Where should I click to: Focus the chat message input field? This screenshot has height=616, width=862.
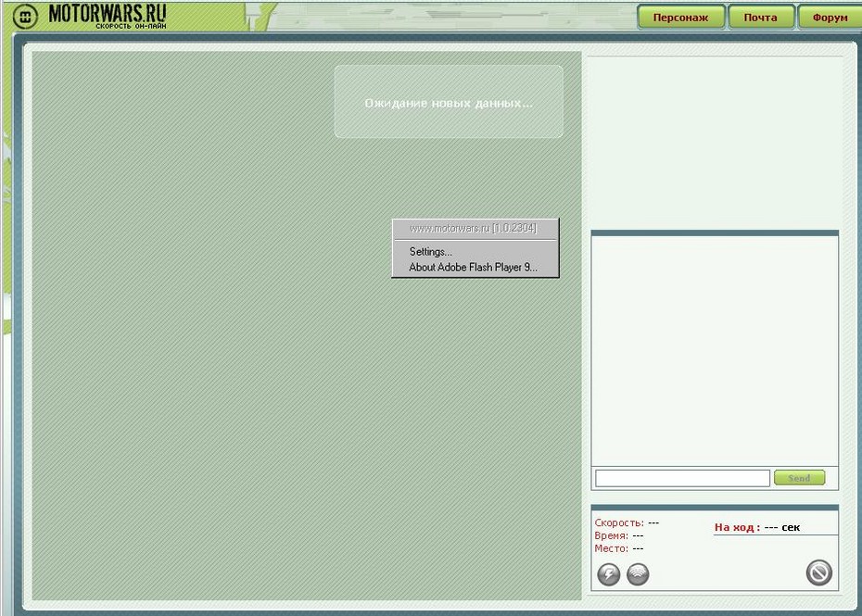click(682, 478)
